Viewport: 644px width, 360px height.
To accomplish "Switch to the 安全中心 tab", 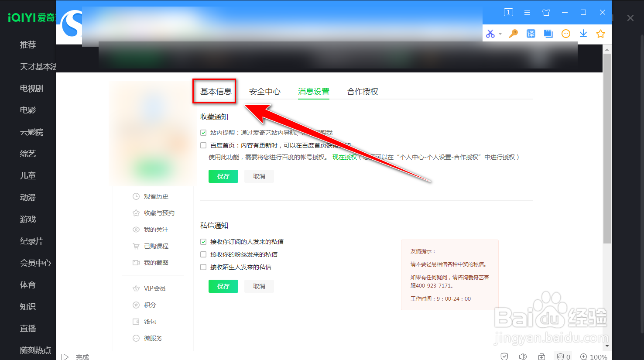I will click(265, 92).
